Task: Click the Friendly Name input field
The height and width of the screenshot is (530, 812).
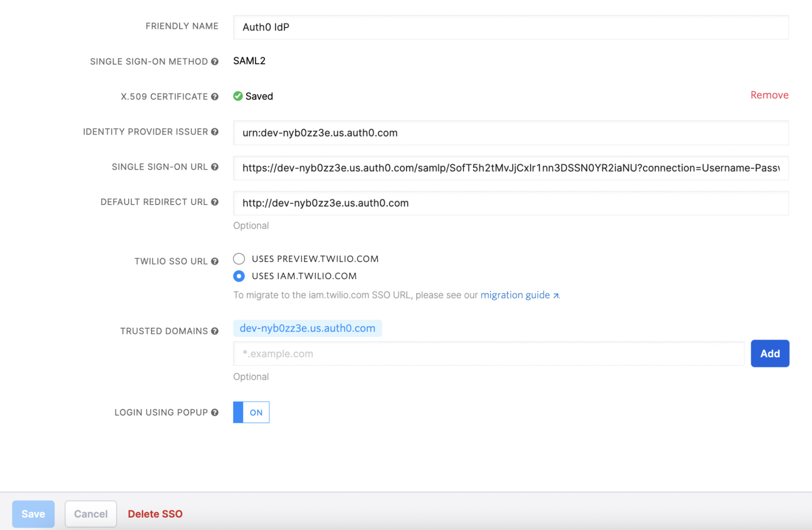Action: (x=511, y=27)
